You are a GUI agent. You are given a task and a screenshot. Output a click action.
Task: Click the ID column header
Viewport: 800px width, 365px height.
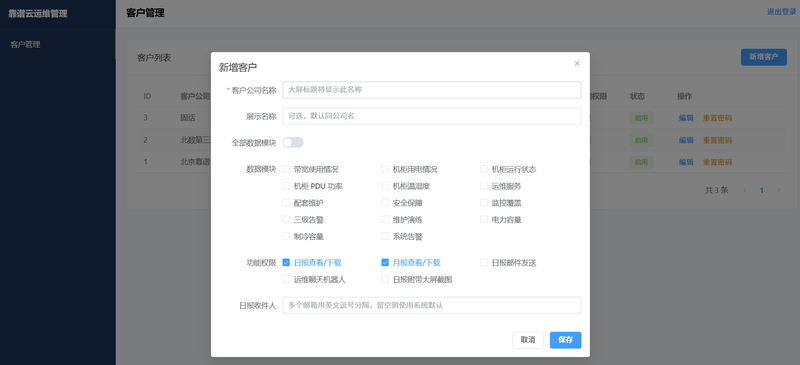tap(147, 96)
